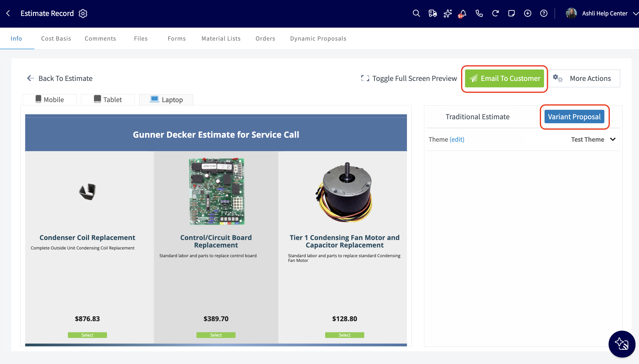
Task: Open the search magnifier icon
Action: tap(416, 13)
